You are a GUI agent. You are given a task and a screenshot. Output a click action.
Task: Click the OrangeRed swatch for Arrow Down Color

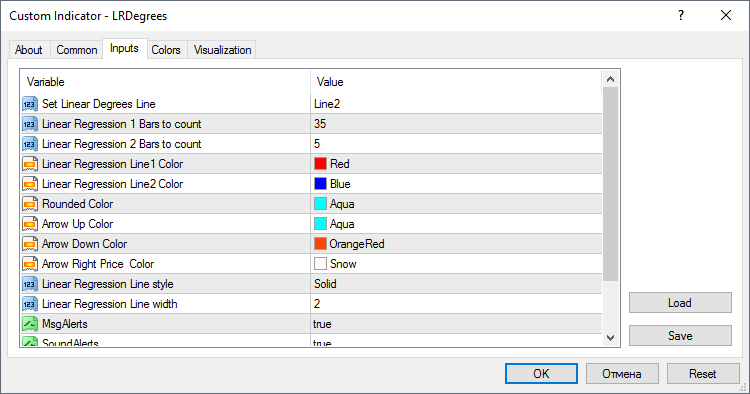click(x=320, y=244)
